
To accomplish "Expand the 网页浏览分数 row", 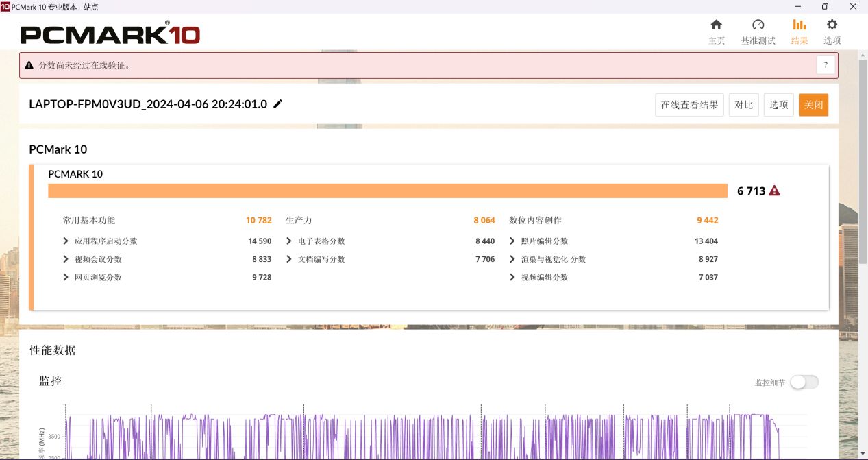I will tap(92, 277).
